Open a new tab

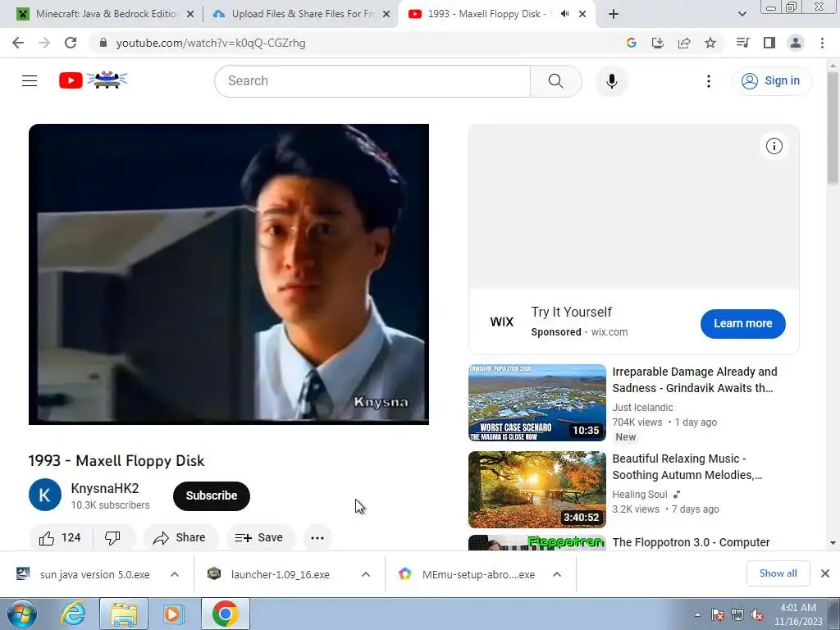[614, 14]
